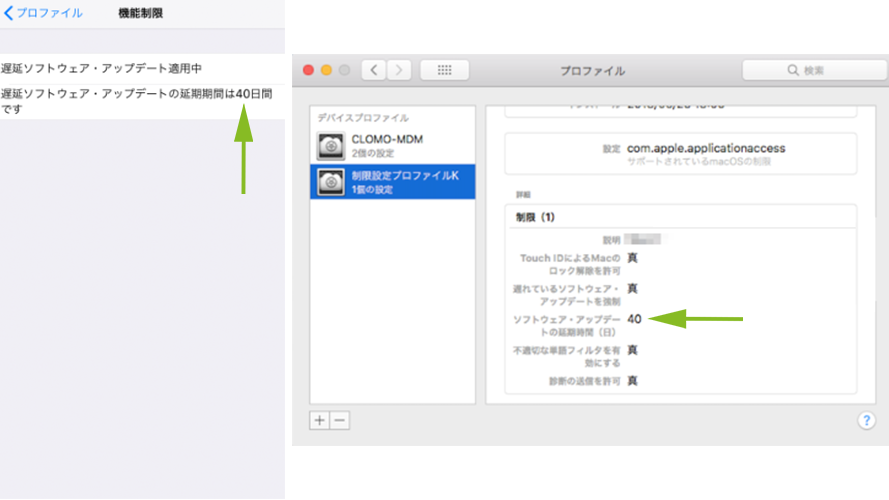Select 制限設定プロファイルK profile row
Screen dimensions: 889x500
click(392, 182)
